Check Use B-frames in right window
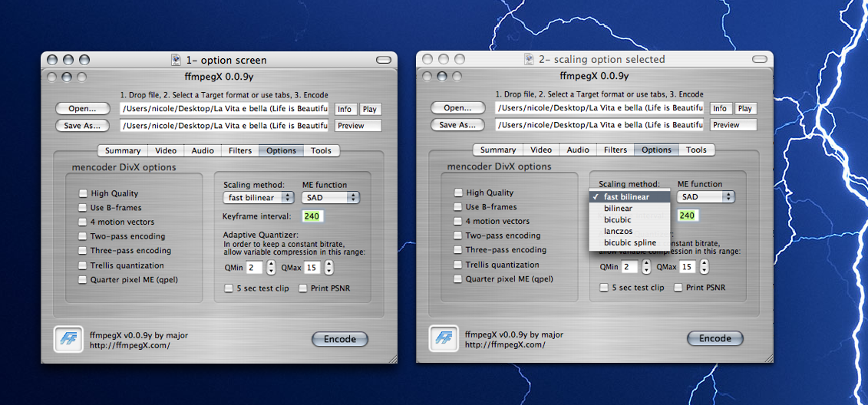Image resolution: width=868 pixels, height=405 pixels. (458, 207)
